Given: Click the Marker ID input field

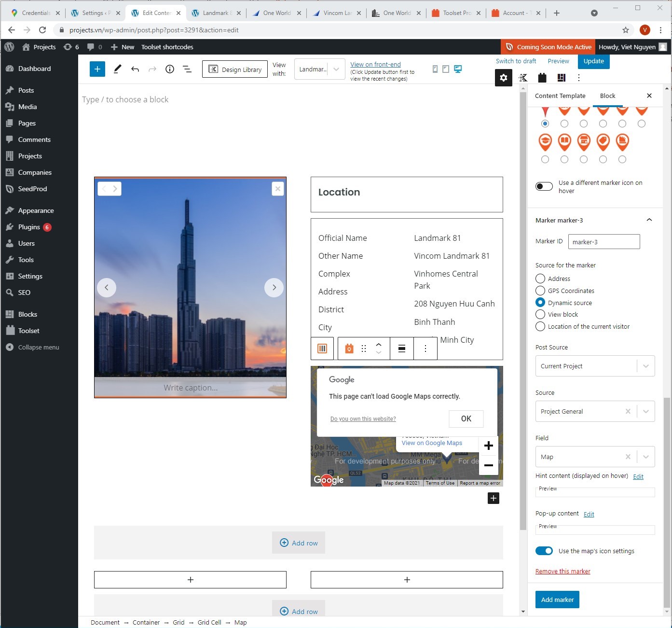Looking at the screenshot, I should pos(604,241).
